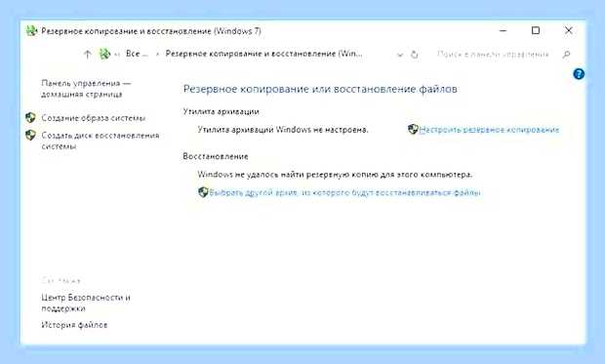
Task: Click the search magnifier icon
Action: pos(566,55)
